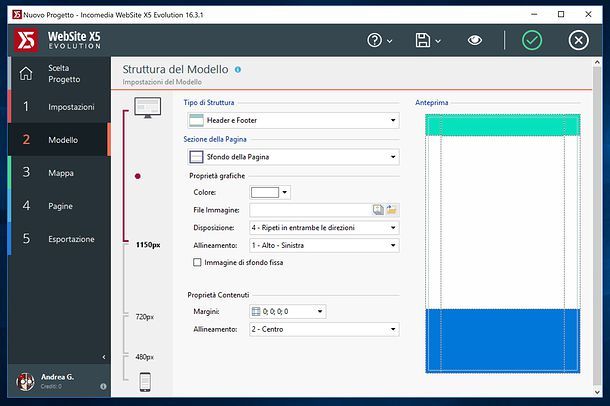Open step 1 Impostazioni
Viewport: 610px width, 406px height.
click(59, 107)
